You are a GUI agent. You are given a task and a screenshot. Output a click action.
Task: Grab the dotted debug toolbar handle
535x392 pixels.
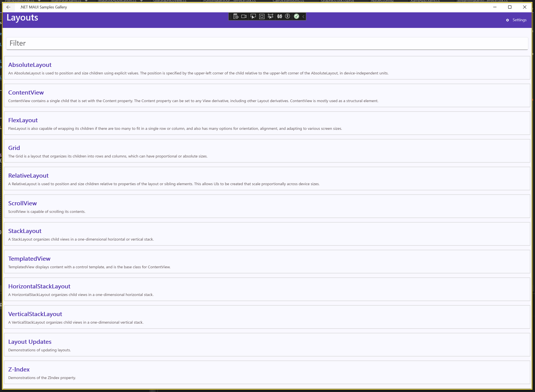click(230, 16)
